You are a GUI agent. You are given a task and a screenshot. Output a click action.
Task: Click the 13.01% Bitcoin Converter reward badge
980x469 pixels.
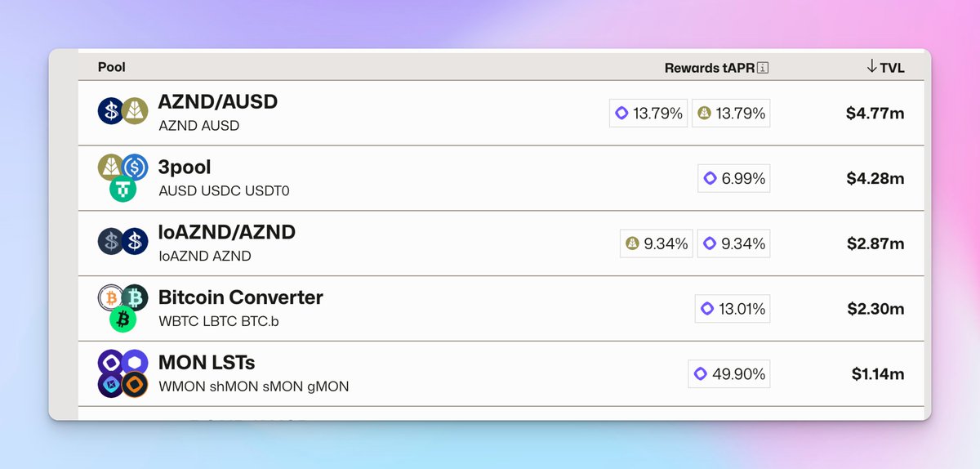[x=732, y=309]
